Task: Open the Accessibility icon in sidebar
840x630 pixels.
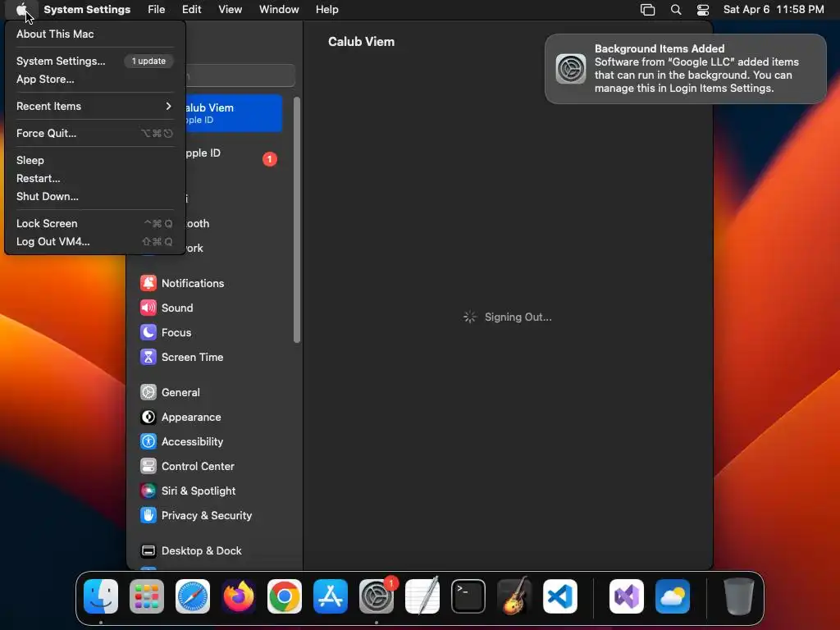Action: (x=148, y=441)
